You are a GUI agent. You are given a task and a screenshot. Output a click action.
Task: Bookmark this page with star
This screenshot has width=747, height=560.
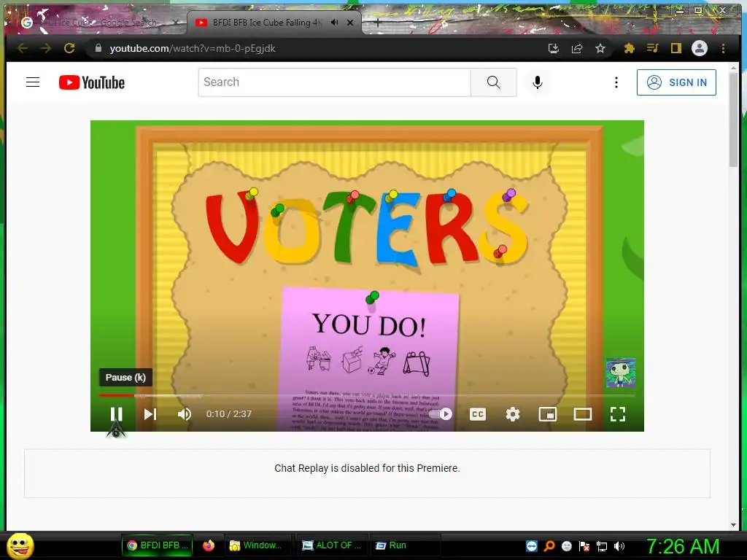click(x=600, y=48)
